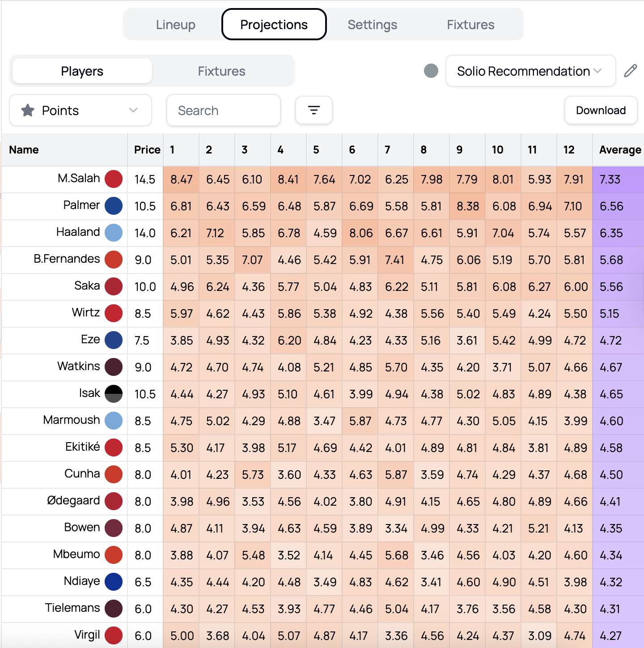The width and height of the screenshot is (644, 648).
Task: Toggle the gray circle beside Solio Recommendation
Action: pos(430,71)
